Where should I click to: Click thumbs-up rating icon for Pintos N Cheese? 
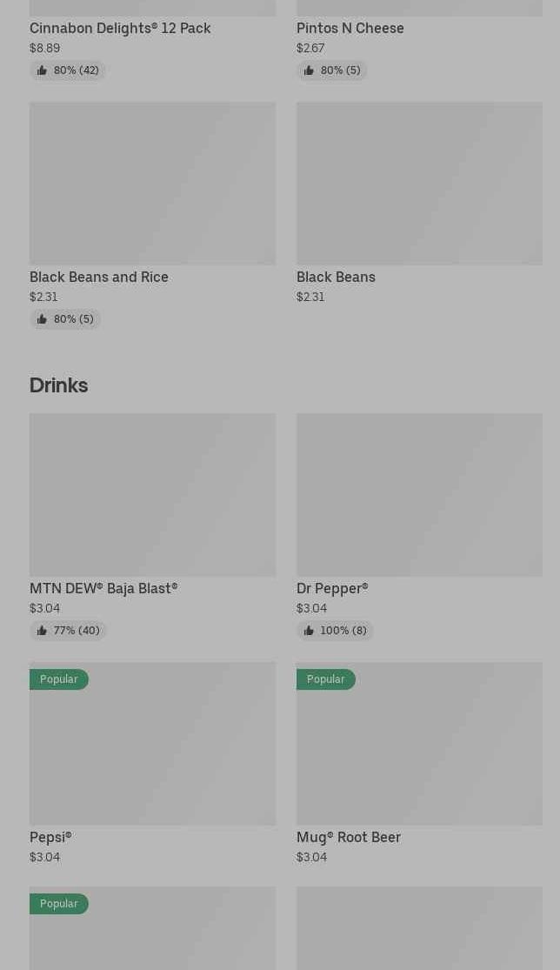pos(309,70)
